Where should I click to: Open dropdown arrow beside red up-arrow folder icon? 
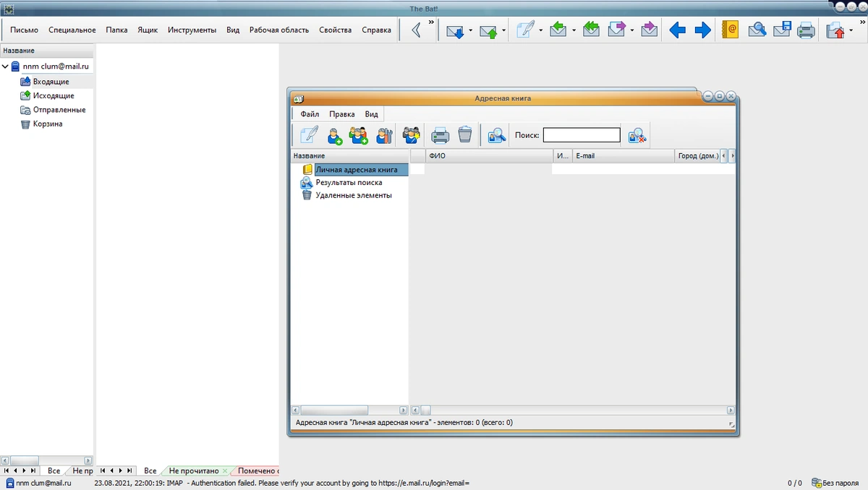[851, 30]
